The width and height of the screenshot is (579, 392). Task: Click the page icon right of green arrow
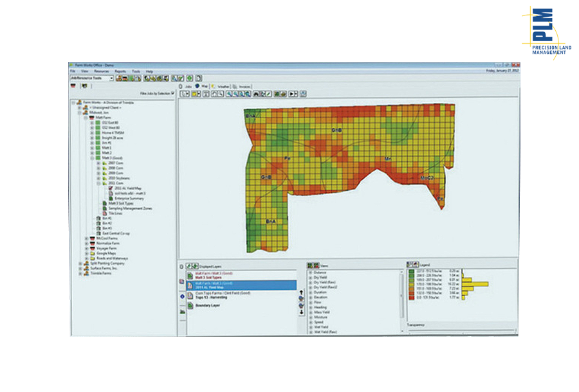coord(199,78)
